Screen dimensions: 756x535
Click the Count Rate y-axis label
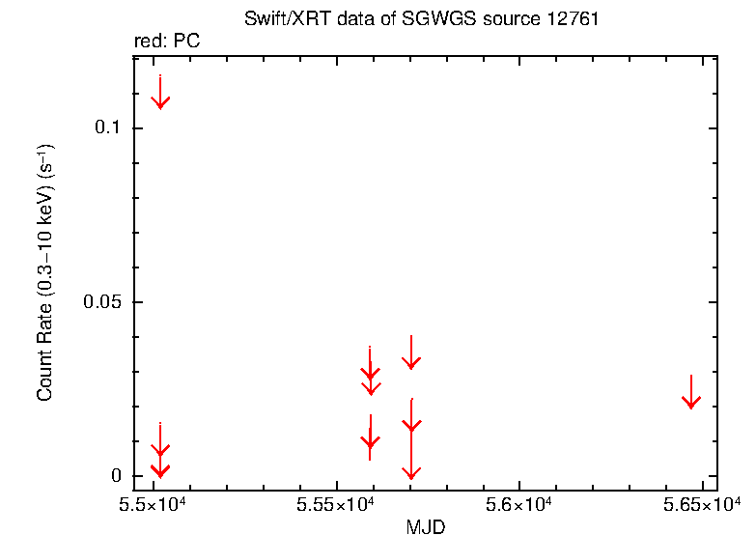pyautogui.click(x=45, y=272)
